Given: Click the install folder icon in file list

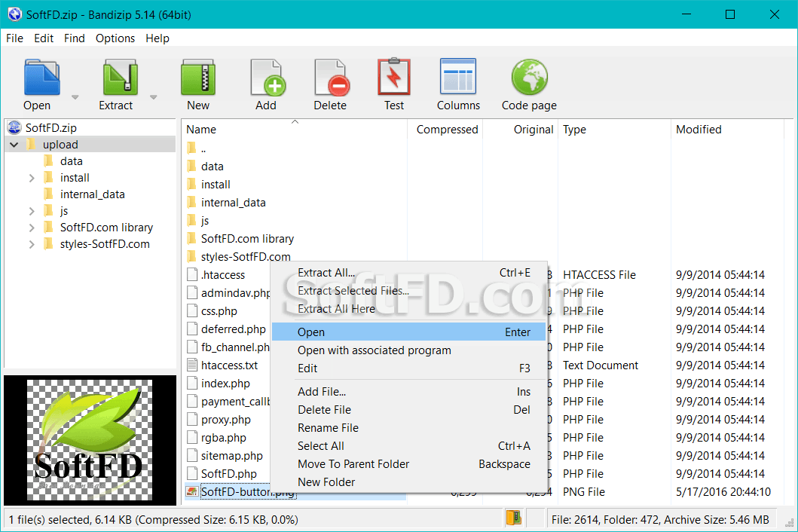Looking at the screenshot, I should [x=192, y=185].
